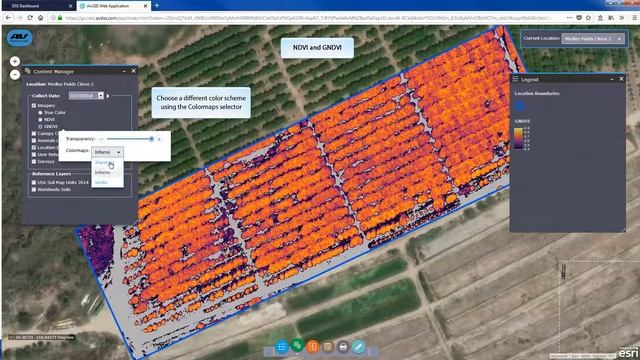Advance to next collect date arrow

(x=108, y=96)
